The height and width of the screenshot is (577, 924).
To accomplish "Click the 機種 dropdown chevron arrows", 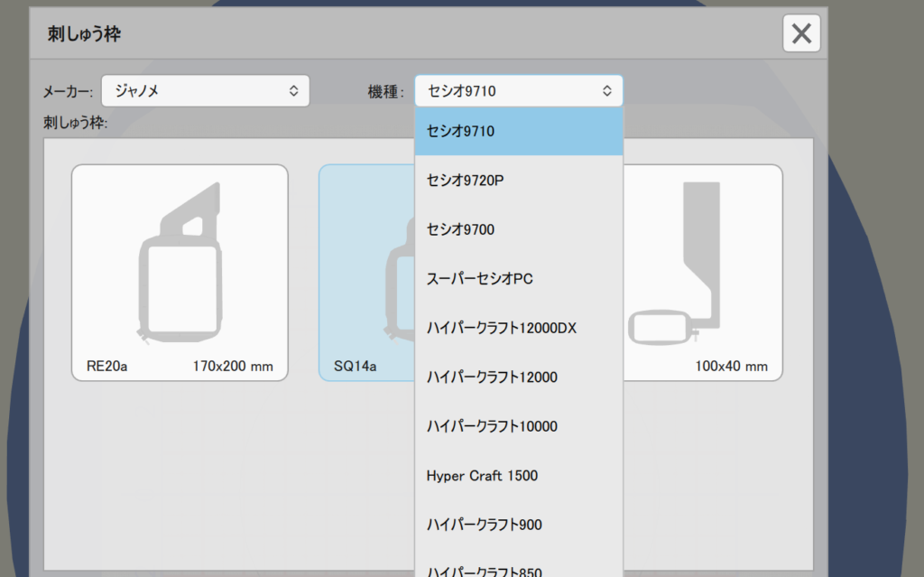I will pyautogui.click(x=607, y=90).
